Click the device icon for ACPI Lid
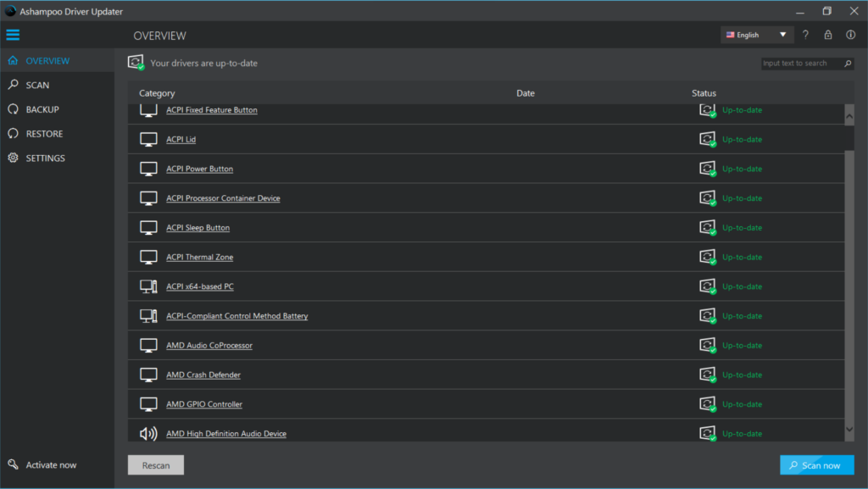Screen dimensions: 868x489 coord(148,139)
